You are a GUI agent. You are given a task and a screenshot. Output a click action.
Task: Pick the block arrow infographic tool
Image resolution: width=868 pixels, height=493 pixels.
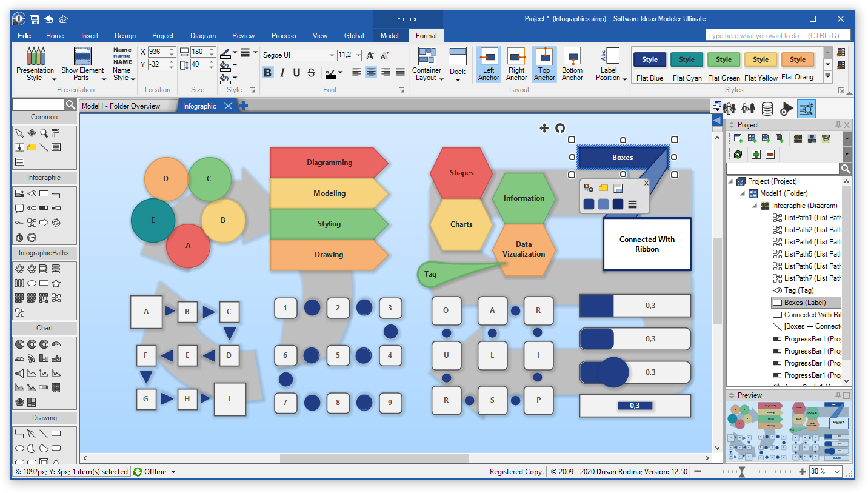(44, 222)
